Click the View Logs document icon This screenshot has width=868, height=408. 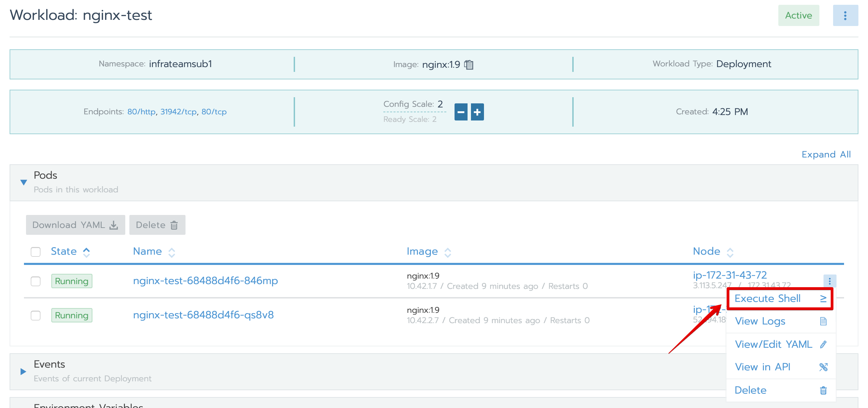[x=823, y=321]
